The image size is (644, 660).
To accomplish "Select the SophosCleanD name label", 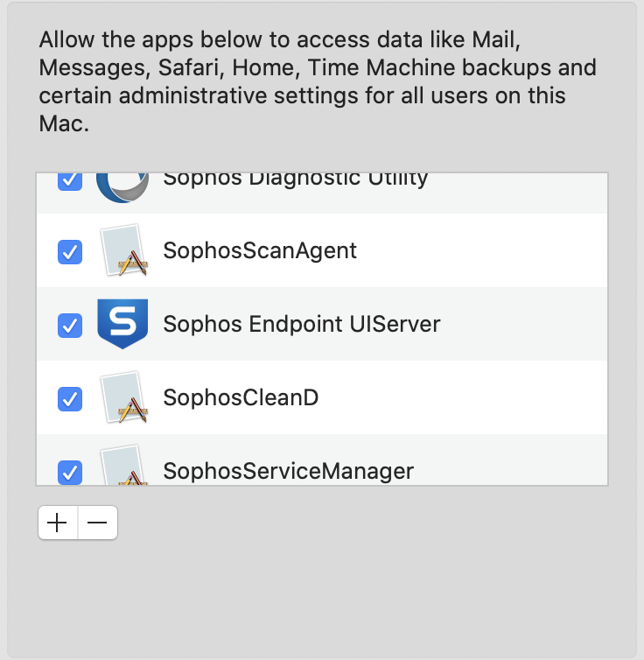I will (x=241, y=397).
